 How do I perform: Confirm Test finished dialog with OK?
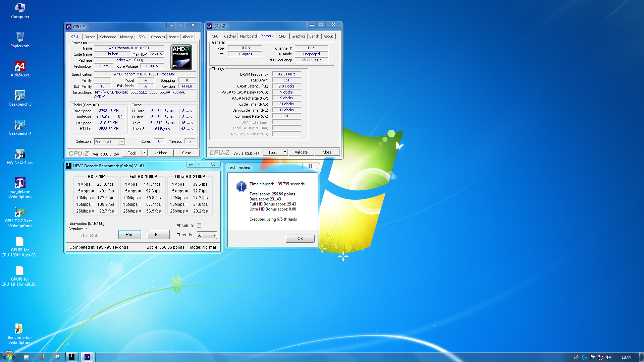[300, 239]
